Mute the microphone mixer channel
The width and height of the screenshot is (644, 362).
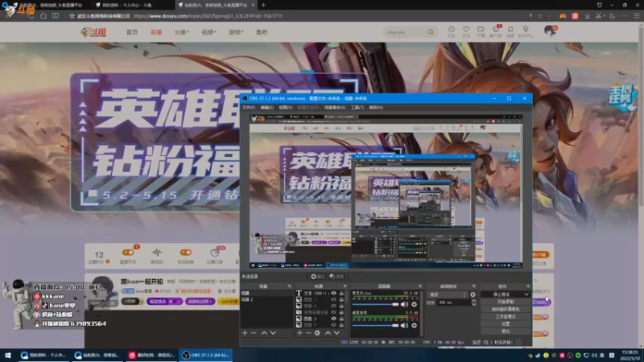(405, 305)
